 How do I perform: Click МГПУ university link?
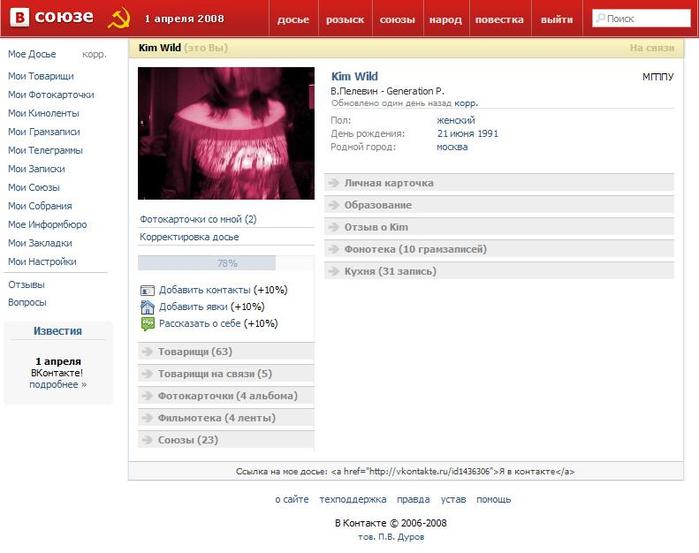click(658, 77)
